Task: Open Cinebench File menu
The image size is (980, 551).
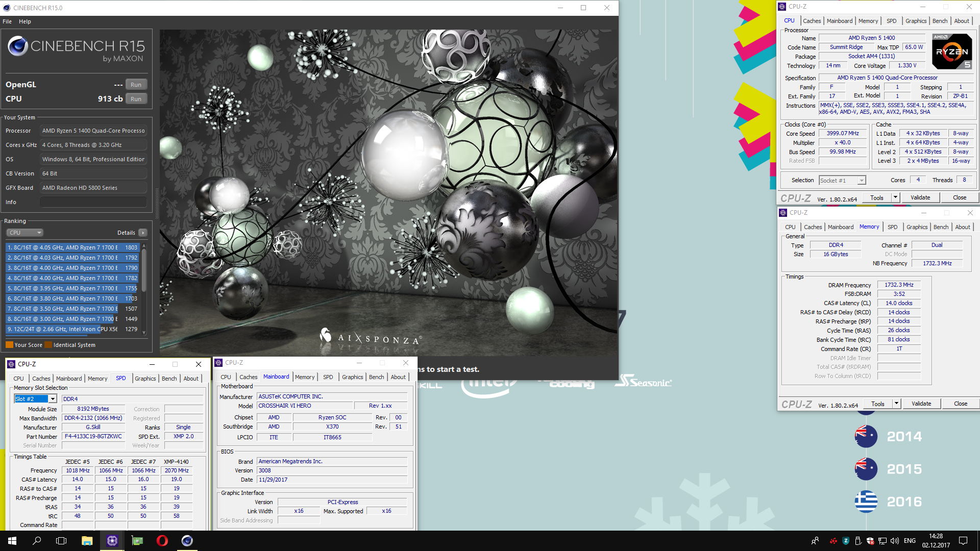Action: pos(7,21)
